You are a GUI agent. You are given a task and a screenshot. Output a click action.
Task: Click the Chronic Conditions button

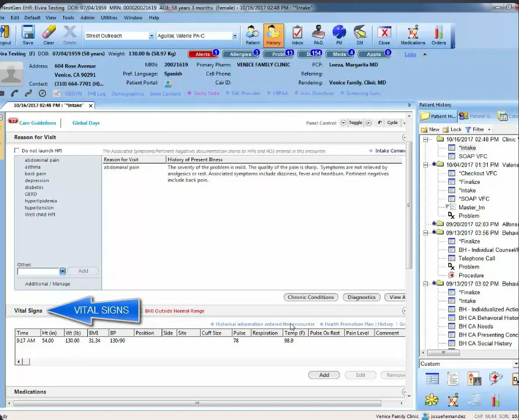(x=311, y=297)
